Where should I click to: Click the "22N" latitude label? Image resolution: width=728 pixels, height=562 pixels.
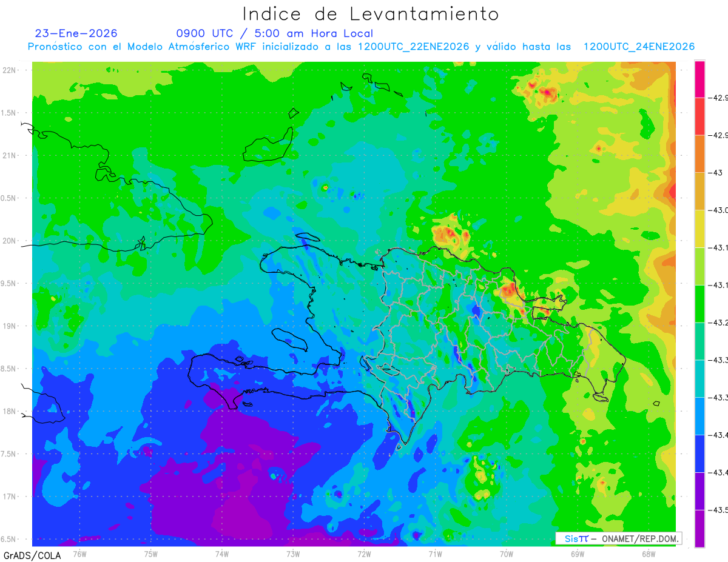tap(9, 70)
